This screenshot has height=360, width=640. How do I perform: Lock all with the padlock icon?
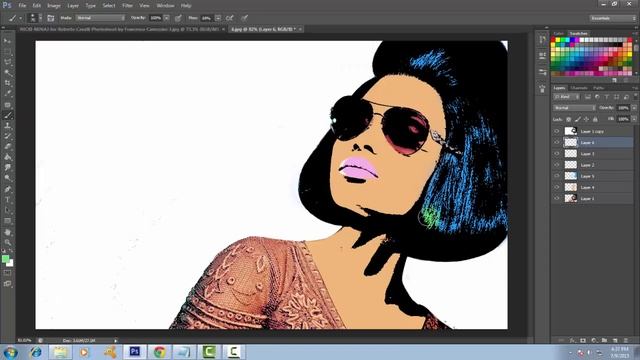point(595,119)
